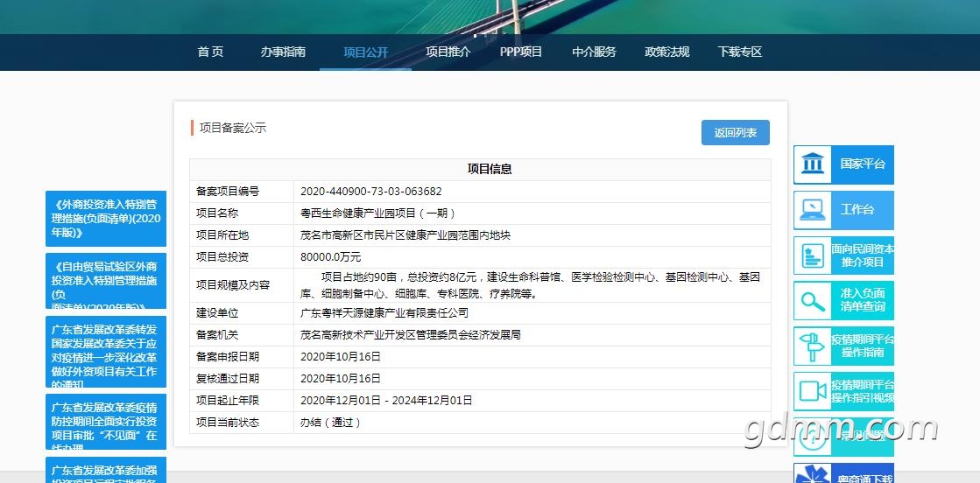Viewport: 980px width, 483px height.
Task: Open 广东省发展改革委转发国家发展改革委 notice
Action: click(x=106, y=352)
